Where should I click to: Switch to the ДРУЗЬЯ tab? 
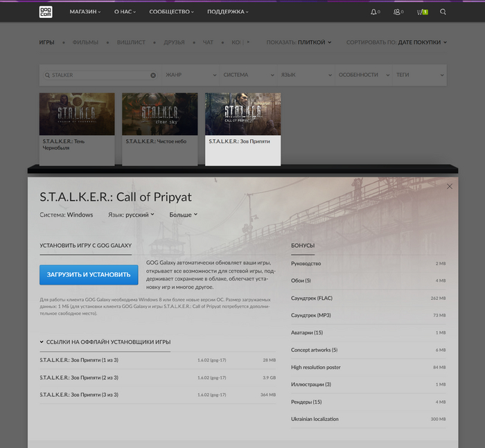[174, 42]
